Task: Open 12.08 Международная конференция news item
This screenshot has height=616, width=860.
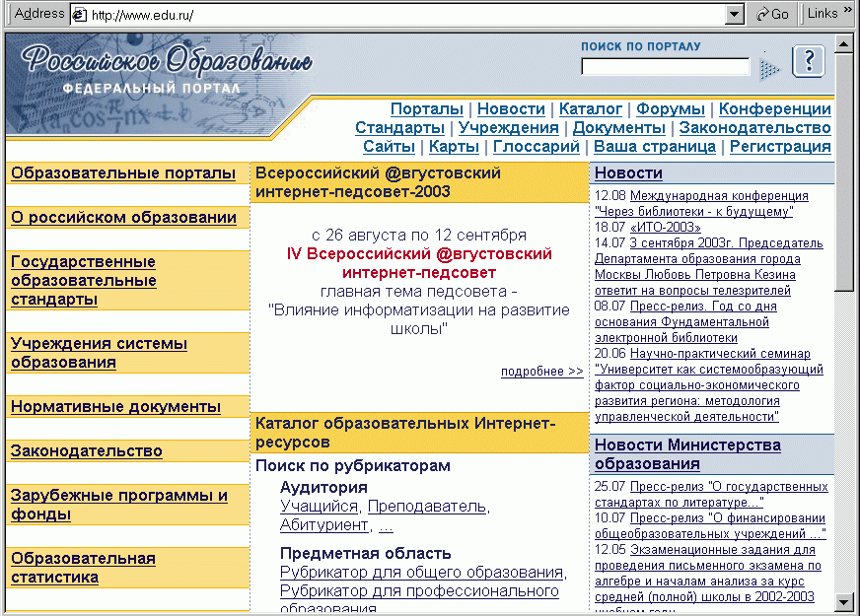Action: click(701, 203)
